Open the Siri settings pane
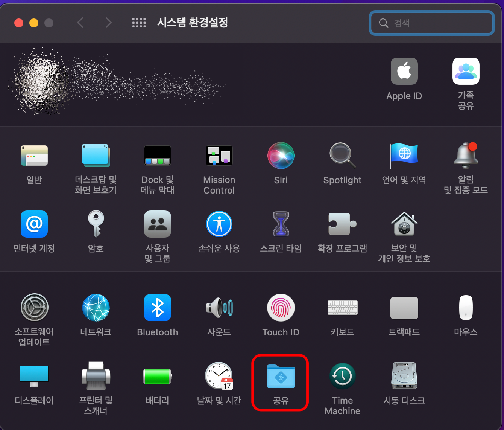This screenshot has height=430, width=504. (281, 156)
